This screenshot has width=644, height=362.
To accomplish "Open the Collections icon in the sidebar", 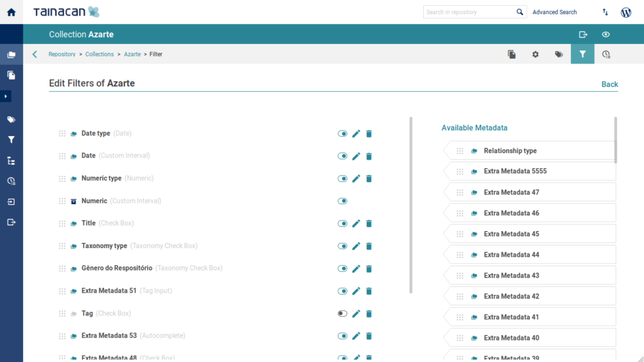I will coord(11,55).
